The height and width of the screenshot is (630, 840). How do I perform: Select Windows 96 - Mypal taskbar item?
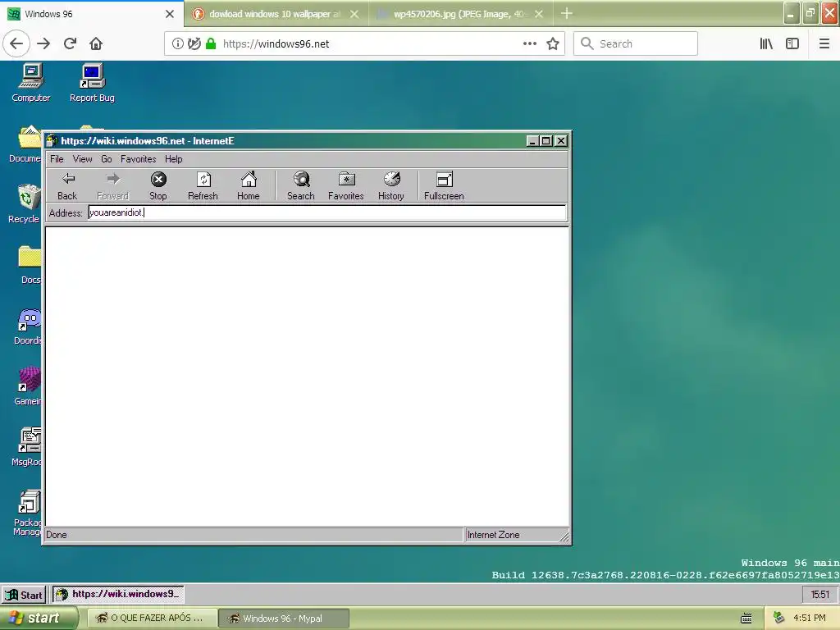point(285,619)
